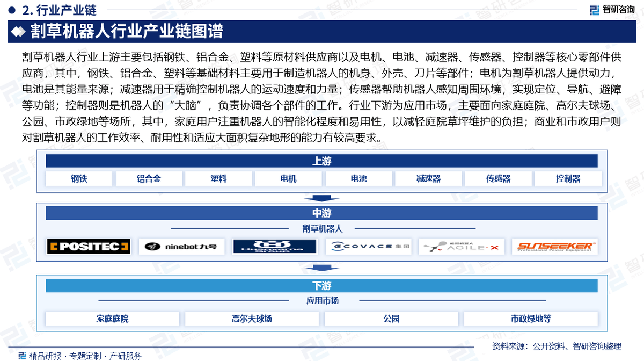Image resolution: width=644 pixels, height=361 pixels.
Task: Click the arrow between 上游 and 中游
Action: coord(321,198)
